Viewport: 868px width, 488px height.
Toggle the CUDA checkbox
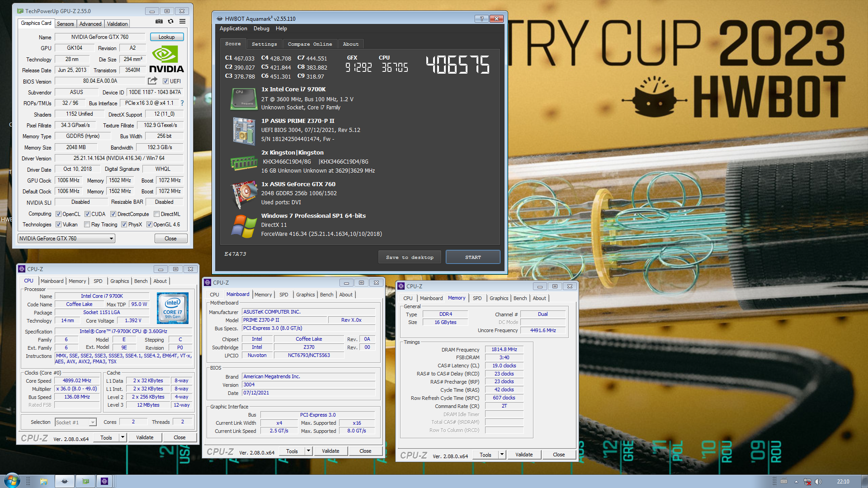click(x=87, y=214)
